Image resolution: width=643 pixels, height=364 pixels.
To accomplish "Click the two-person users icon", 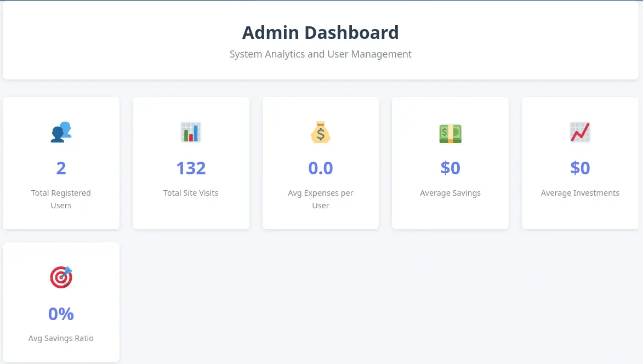I will [61, 132].
